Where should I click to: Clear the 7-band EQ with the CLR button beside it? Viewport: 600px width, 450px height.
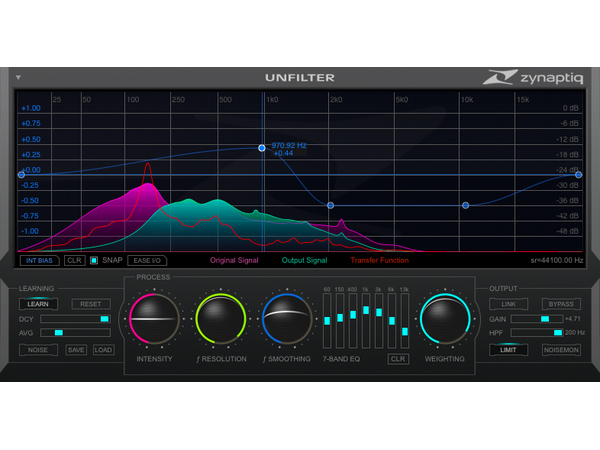pos(398,359)
